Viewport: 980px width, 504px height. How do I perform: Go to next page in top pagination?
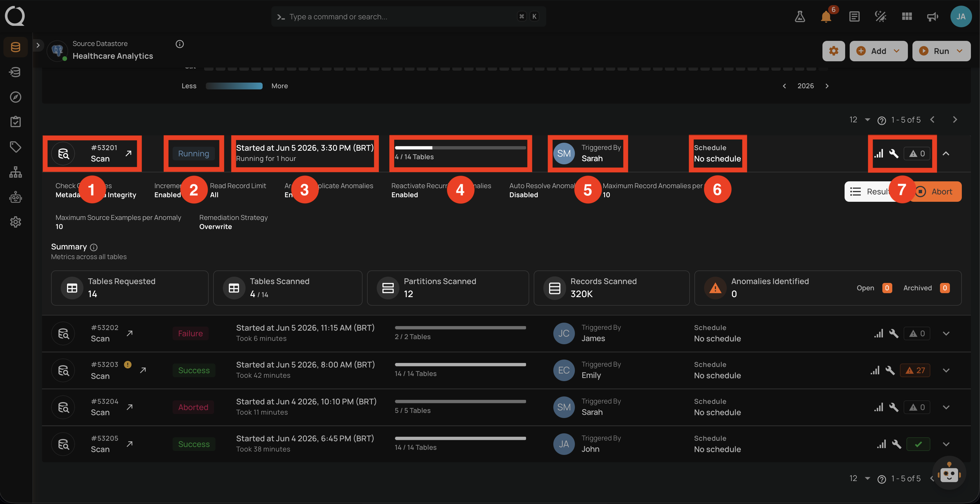pyautogui.click(x=954, y=119)
